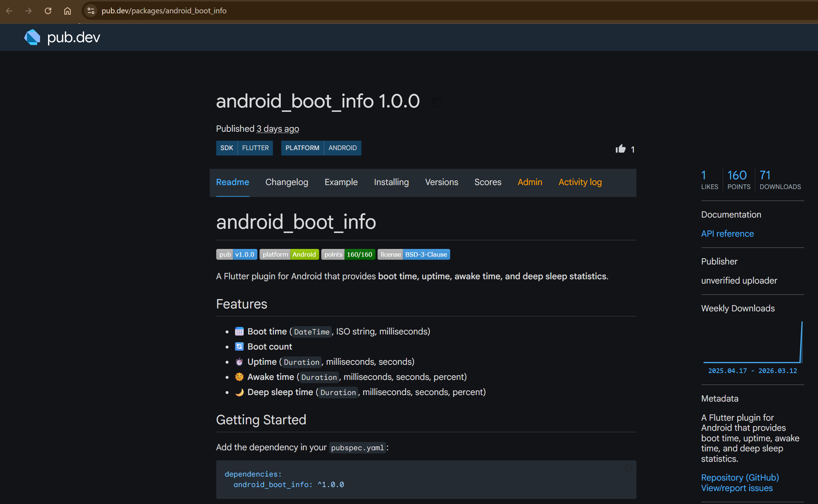Click the browser home icon
818x504 pixels.
(x=68, y=11)
